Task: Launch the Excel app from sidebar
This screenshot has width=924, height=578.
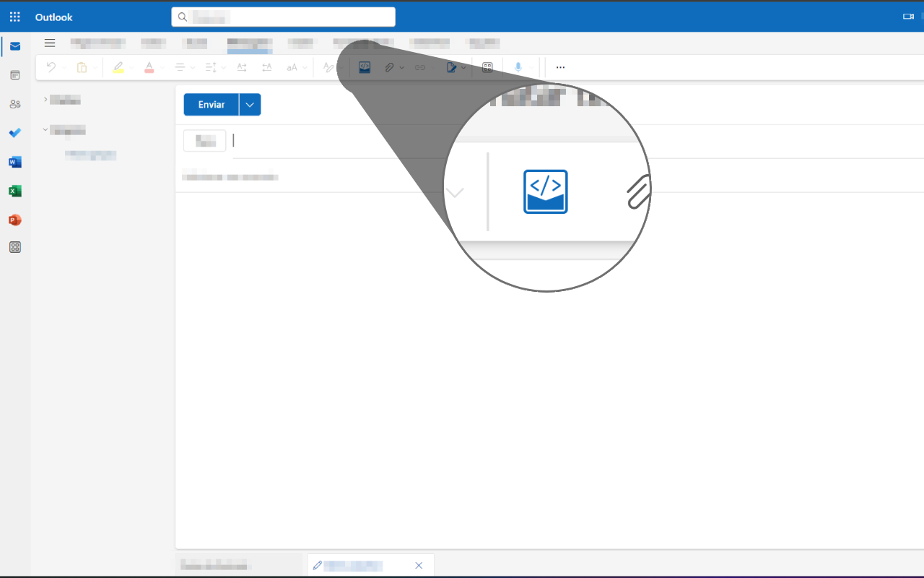Action: [15, 191]
